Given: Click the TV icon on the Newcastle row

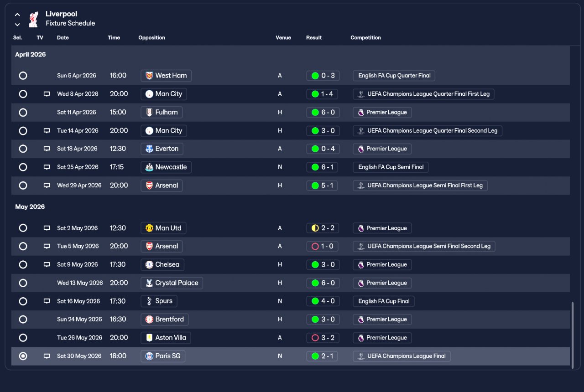Looking at the screenshot, I should click(47, 167).
